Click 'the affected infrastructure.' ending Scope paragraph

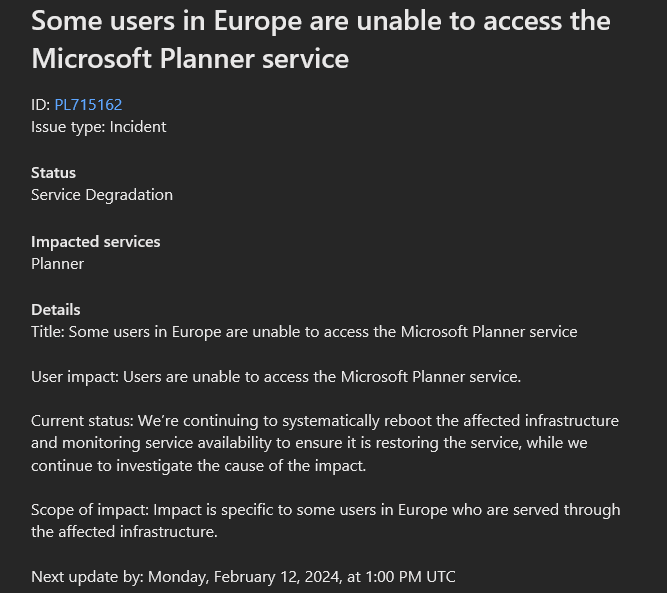[x=124, y=532]
